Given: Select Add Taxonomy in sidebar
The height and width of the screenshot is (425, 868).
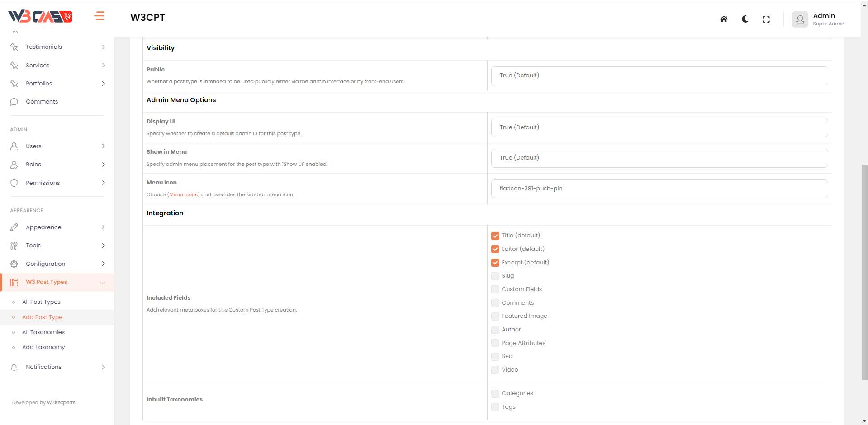Looking at the screenshot, I should (x=43, y=347).
